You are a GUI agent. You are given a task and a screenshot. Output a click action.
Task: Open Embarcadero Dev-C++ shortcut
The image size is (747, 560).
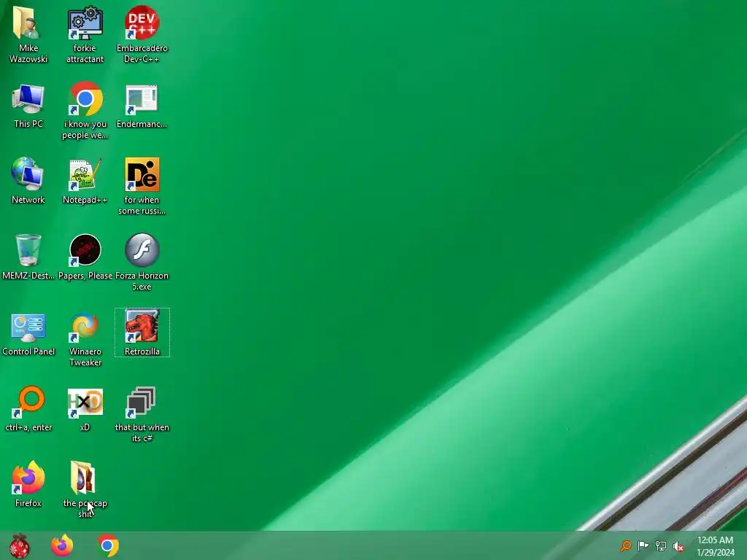pyautogui.click(x=142, y=34)
